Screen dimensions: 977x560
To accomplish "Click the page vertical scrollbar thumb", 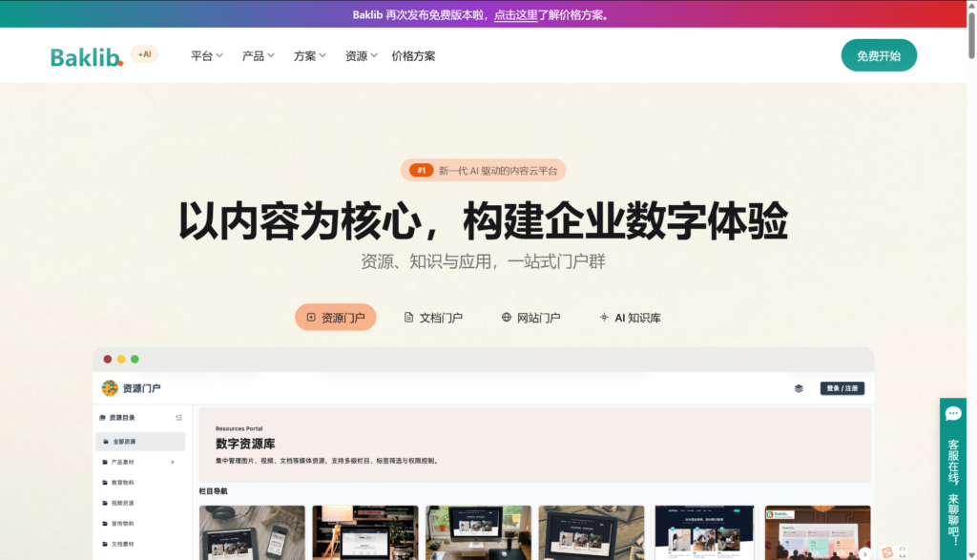I will [x=971, y=35].
